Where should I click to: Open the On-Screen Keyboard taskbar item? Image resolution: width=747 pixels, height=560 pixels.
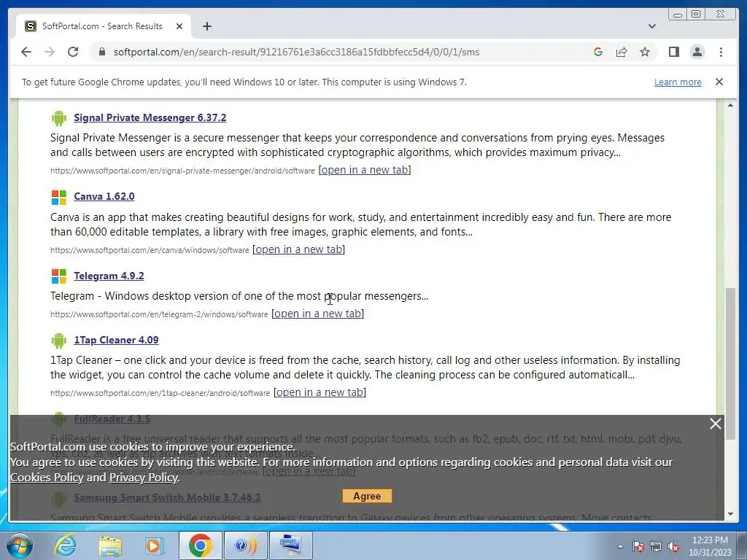tap(290, 545)
